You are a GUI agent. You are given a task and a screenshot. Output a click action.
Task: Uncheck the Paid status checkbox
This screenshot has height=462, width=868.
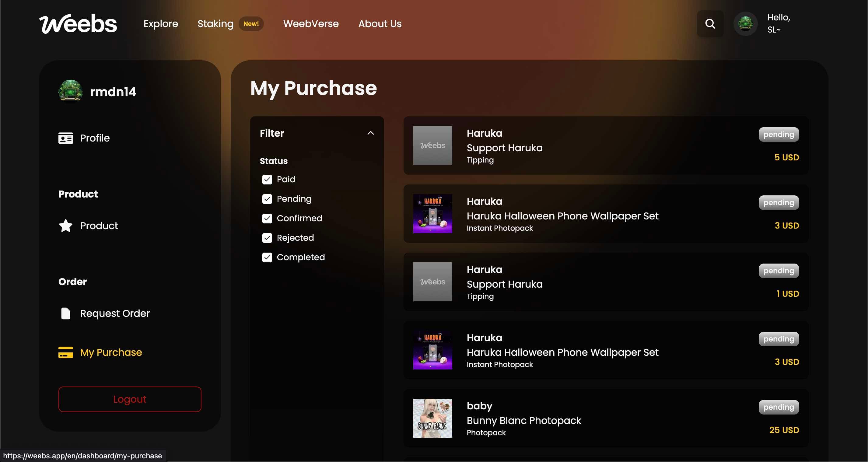267,179
